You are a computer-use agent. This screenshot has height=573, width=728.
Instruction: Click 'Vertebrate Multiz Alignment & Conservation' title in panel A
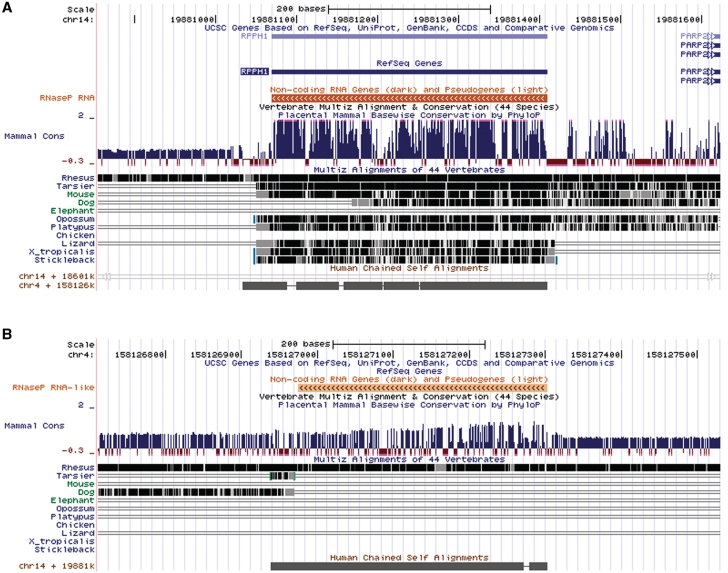pyautogui.click(x=409, y=107)
